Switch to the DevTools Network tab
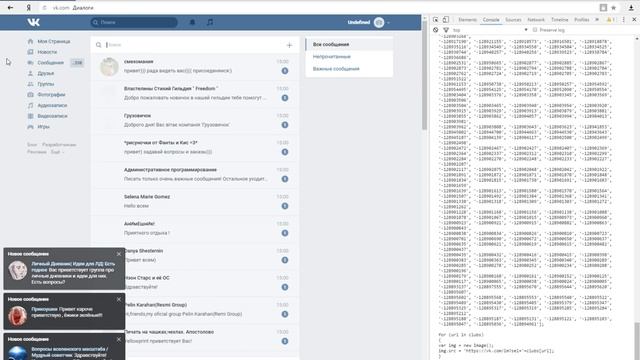Viewport: 640px width, 360px height. 536,20
